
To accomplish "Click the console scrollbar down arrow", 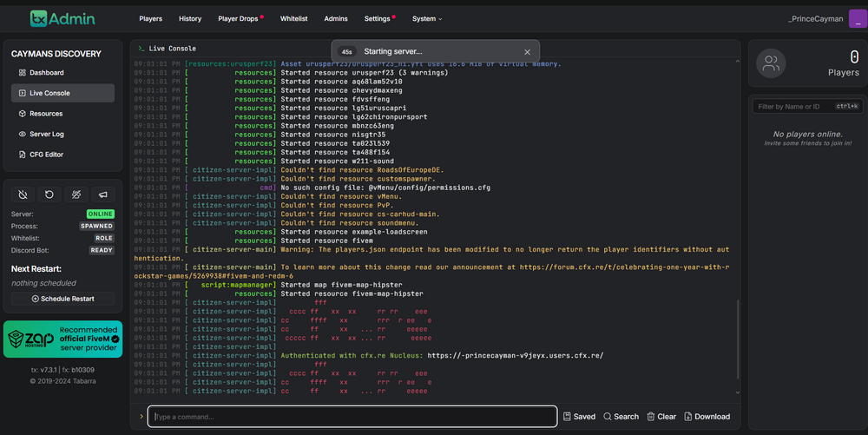I will click(x=737, y=392).
